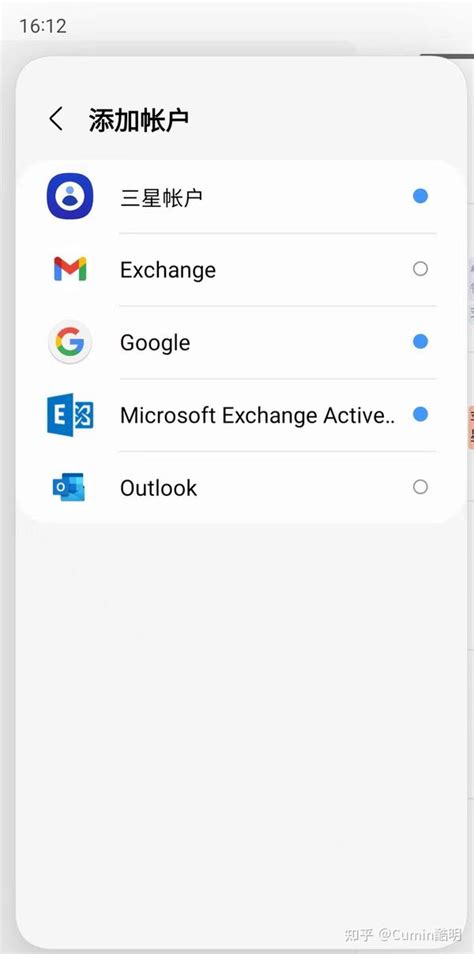
Task: Select the blue dot for 三星帐户
Action: (x=420, y=196)
